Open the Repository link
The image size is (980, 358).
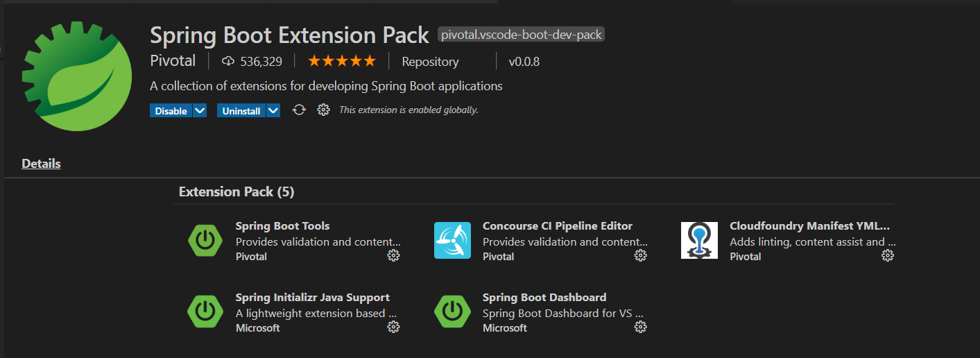click(x=430, y=62)
